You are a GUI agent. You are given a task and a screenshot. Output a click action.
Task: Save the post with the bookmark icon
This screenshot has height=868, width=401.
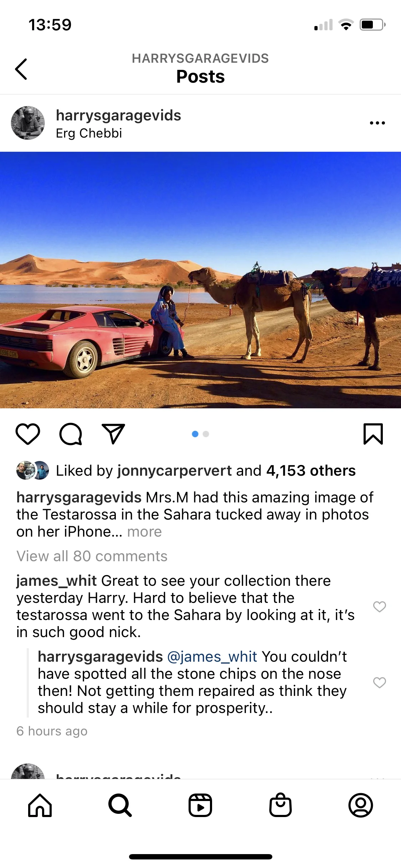(373, 434)
